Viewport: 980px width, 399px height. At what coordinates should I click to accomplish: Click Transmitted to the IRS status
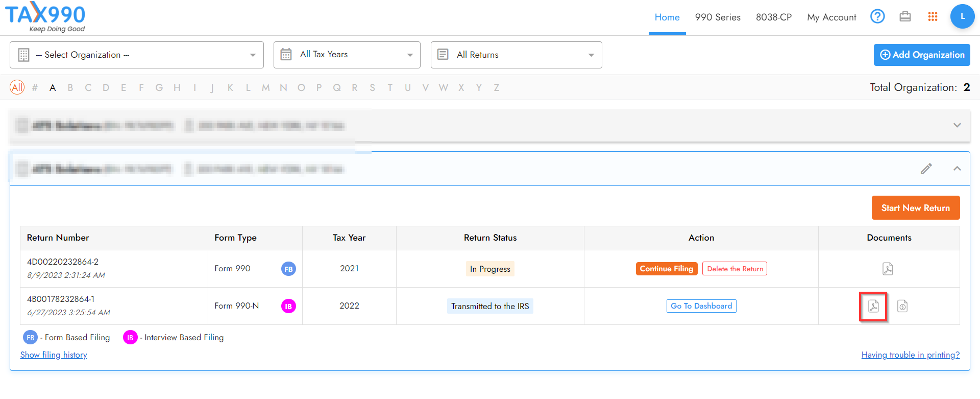point(490,306)
